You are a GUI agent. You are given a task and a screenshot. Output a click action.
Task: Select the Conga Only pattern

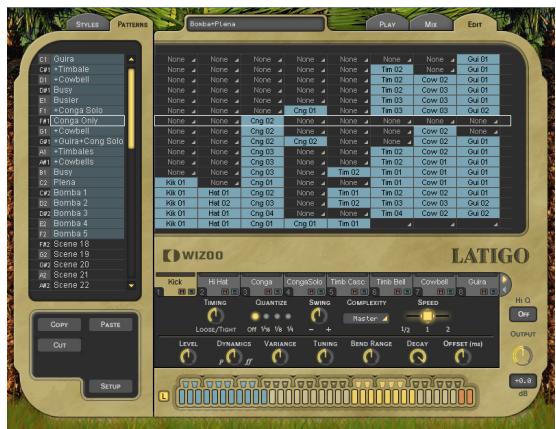coord(87,121)
